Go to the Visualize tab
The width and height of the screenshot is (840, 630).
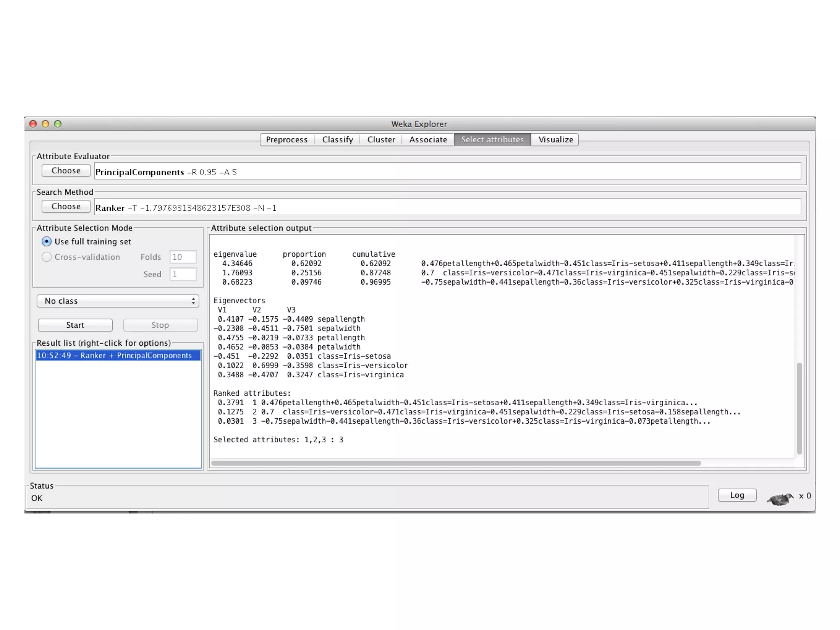(x=555, y=140)
